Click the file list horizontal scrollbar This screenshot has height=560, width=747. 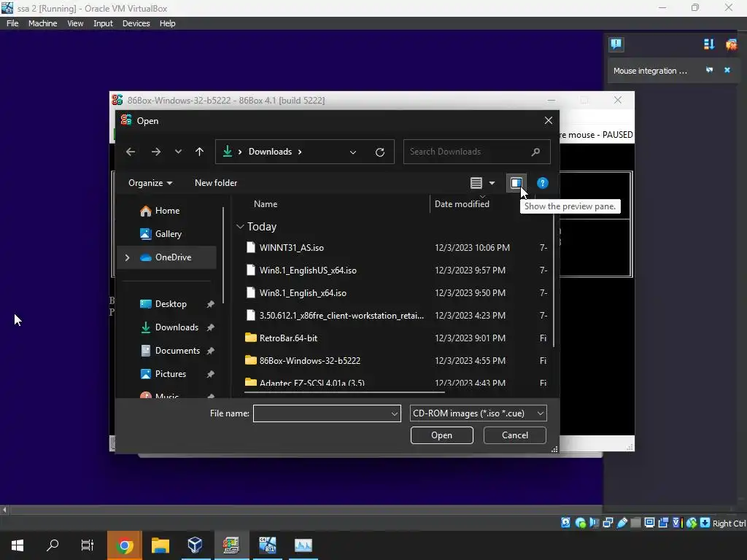tap(344, 392)
